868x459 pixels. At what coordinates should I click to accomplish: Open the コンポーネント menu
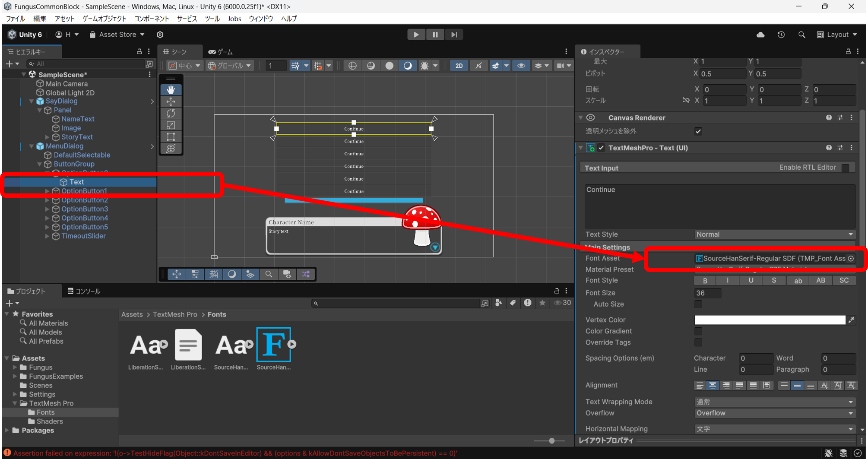[151, 19]
